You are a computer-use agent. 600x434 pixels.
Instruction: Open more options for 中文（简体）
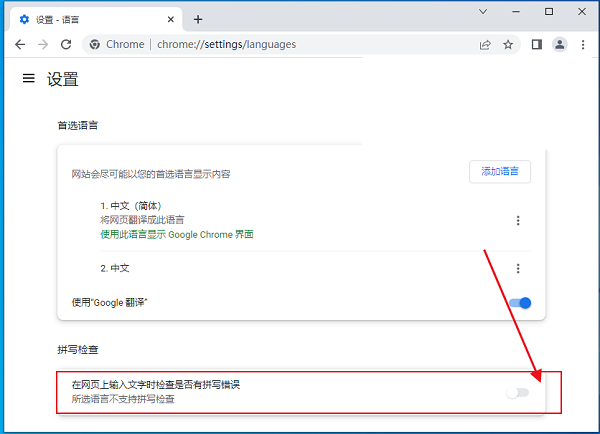(518, 221)
